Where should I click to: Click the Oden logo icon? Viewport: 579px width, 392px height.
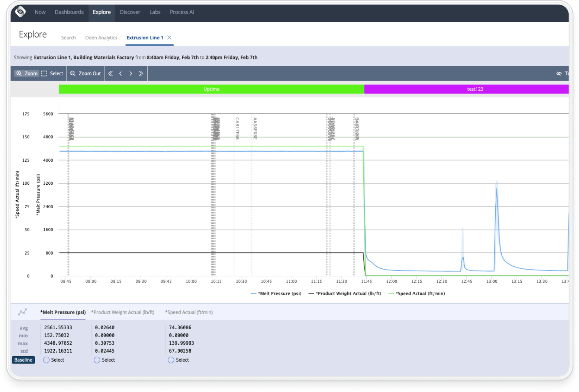20,12
